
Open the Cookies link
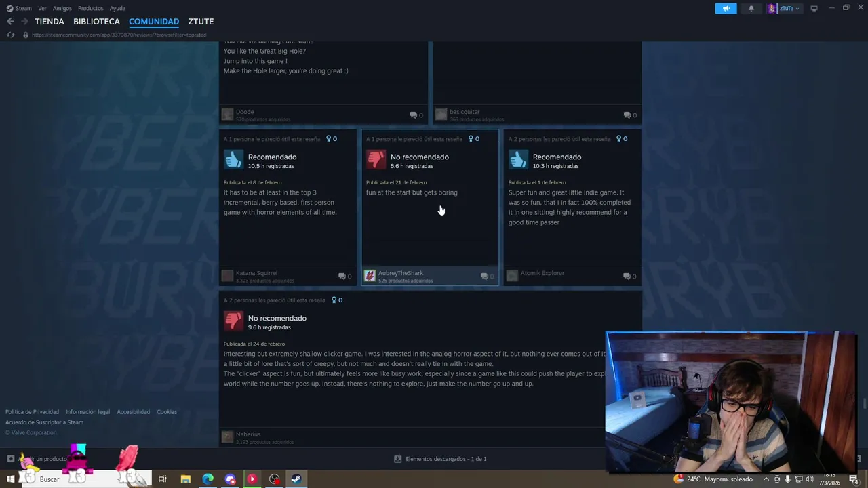pyautogui.click(x=167, y=412)
